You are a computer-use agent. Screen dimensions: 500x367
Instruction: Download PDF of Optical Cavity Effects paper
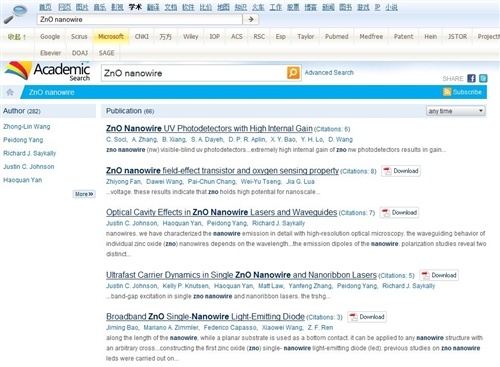pyautogui.click(x=399, y=213)
